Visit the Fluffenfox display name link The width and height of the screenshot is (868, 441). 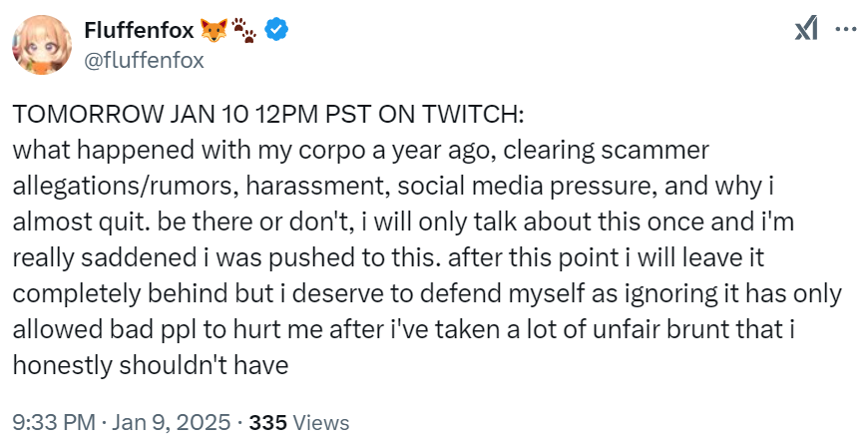click(139, 30)
